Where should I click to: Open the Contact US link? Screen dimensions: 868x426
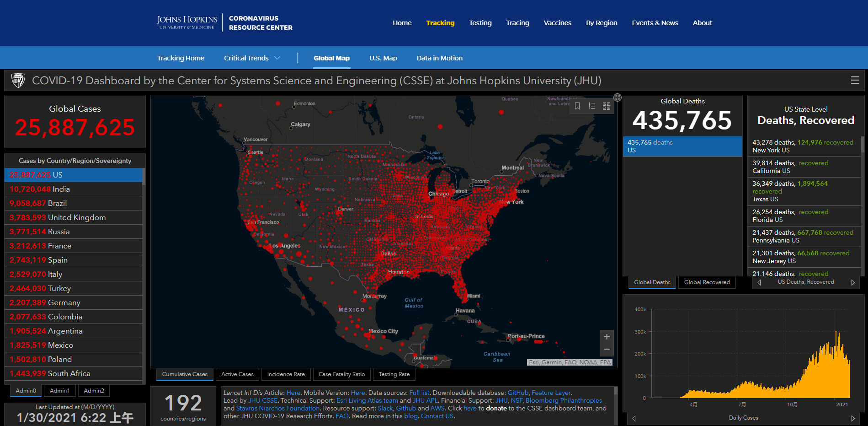(x=437, y=416)
